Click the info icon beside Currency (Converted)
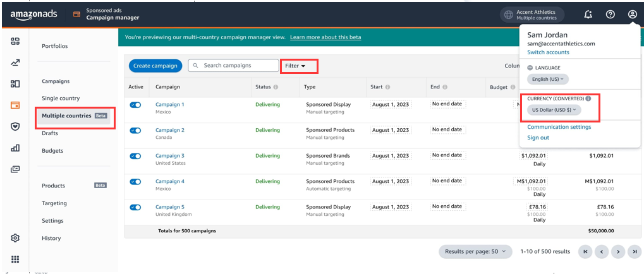This screenshot has width=644, height=274. pyautogui.click(x=588, y=99)
